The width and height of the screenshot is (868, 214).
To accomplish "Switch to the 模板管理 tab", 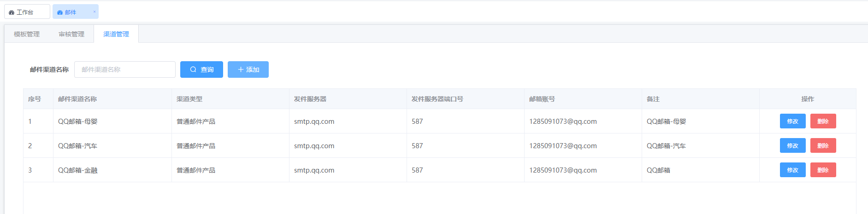I will point(27,34).
